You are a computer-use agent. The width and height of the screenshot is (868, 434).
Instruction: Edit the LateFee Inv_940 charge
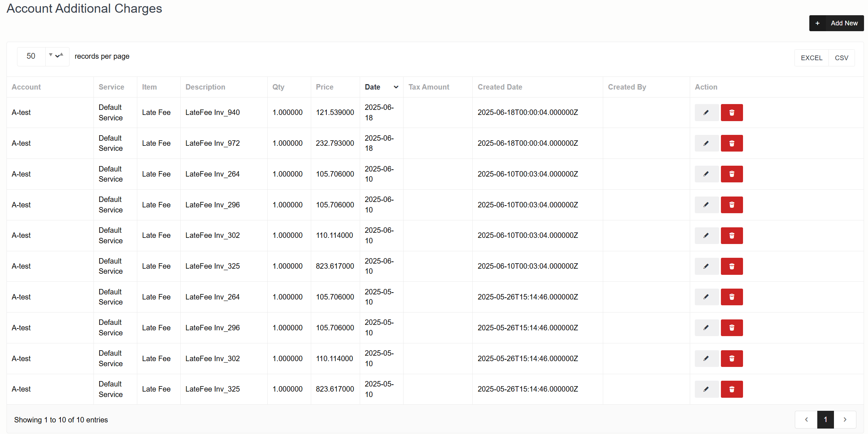pyautogui.click(x=706, y=112)
